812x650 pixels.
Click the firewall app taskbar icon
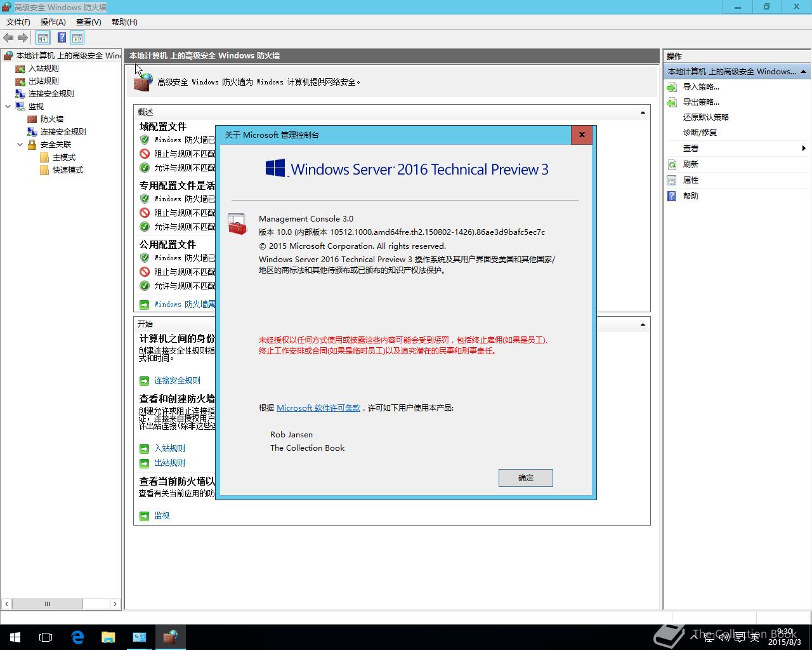tap(170, 637)
